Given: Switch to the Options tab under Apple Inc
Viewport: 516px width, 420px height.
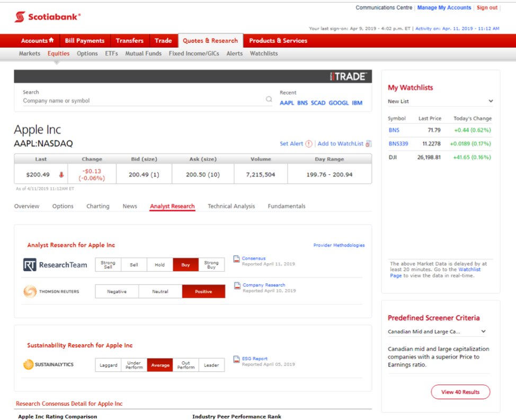Looking at the screenshot, I should coord(63,206).
